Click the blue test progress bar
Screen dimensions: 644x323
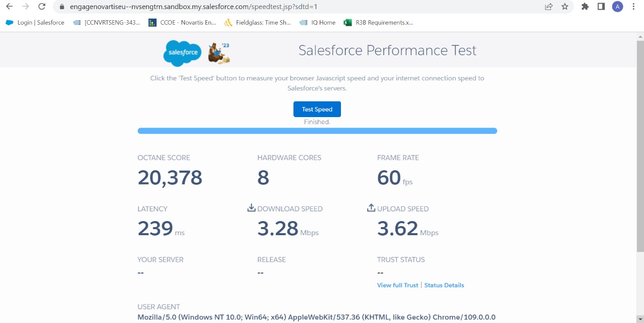(x=317, y=131)
